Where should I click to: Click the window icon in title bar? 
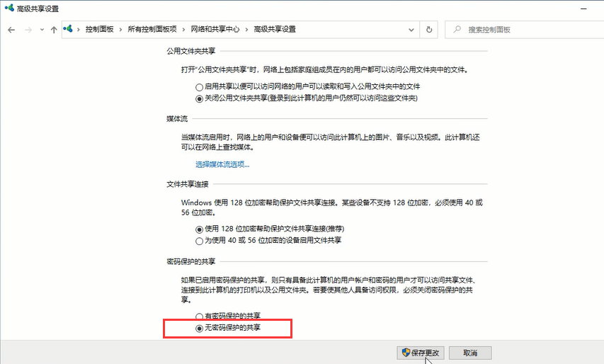tap(8, 8)
